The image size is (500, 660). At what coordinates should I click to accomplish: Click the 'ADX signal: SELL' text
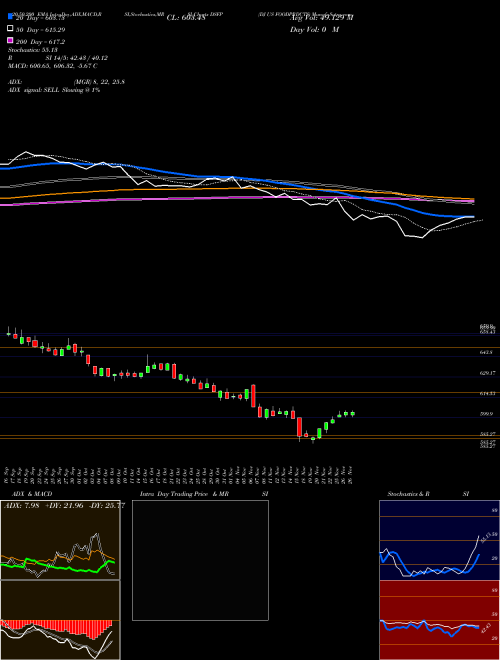pyautogui.click(x=34, y=90)
